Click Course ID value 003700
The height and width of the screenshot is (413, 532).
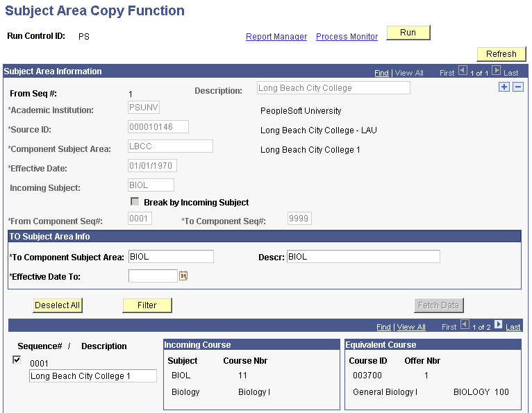(367, 376)
